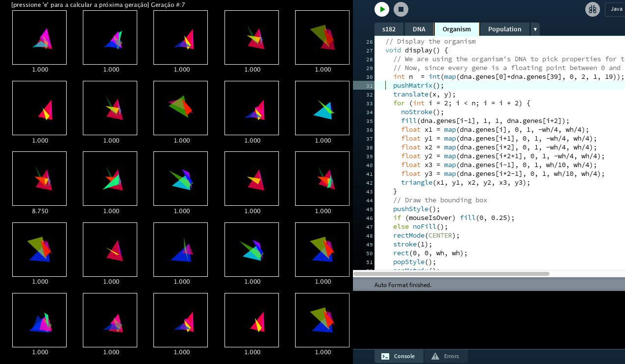The height and width of the screenshot is (364, 625).
Task: Click the Stop sketch button
Action: (x=400, y=9)
